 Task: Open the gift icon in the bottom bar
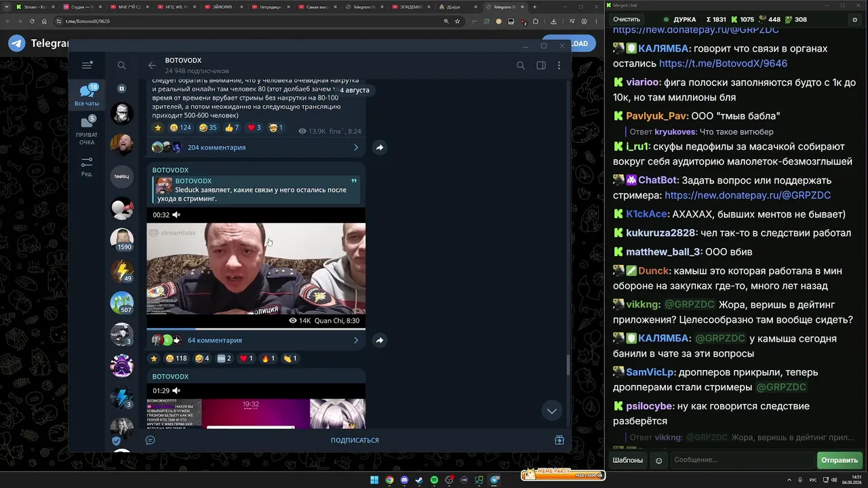coord(559,440)
